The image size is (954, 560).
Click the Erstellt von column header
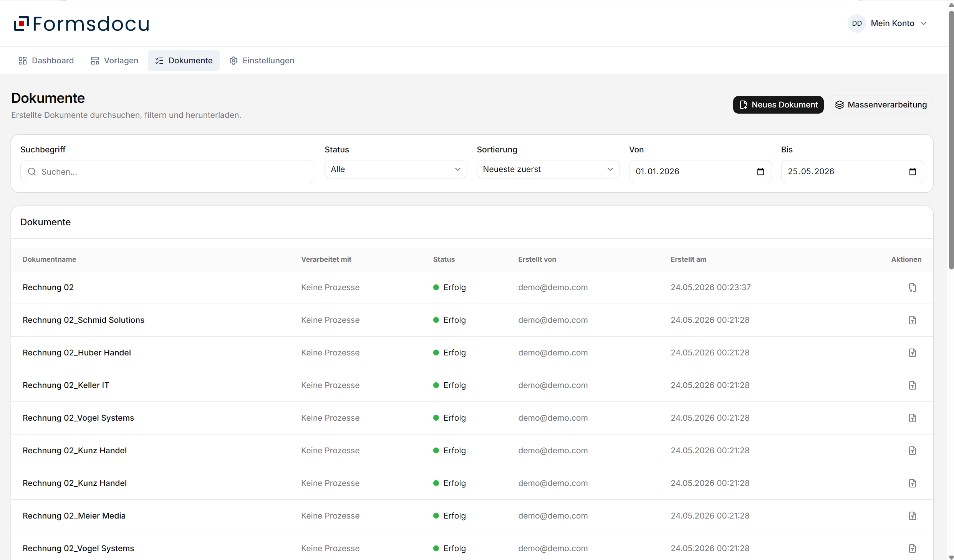537,259
